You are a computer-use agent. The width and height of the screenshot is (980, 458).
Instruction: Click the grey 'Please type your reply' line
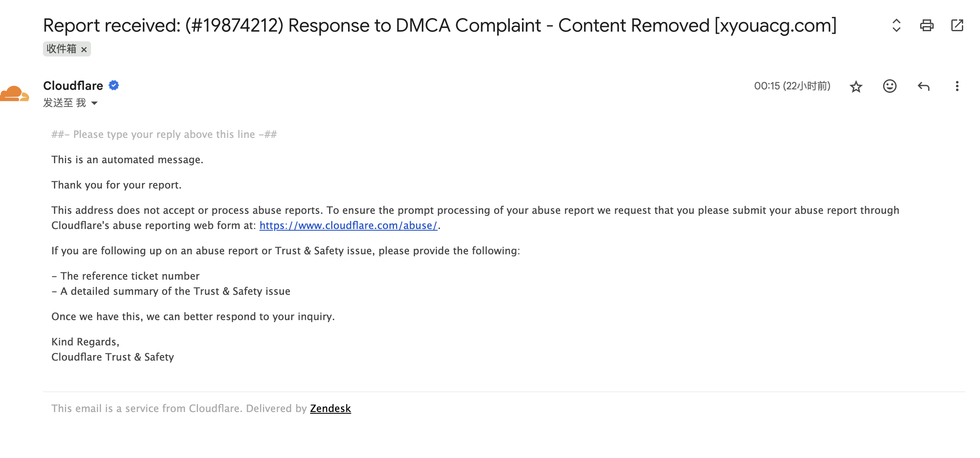tap(164, 135)
